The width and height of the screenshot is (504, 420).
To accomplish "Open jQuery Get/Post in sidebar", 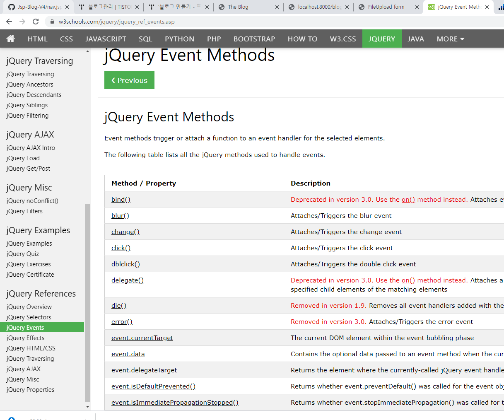I will pyautogui.click(x=28, y=168).
